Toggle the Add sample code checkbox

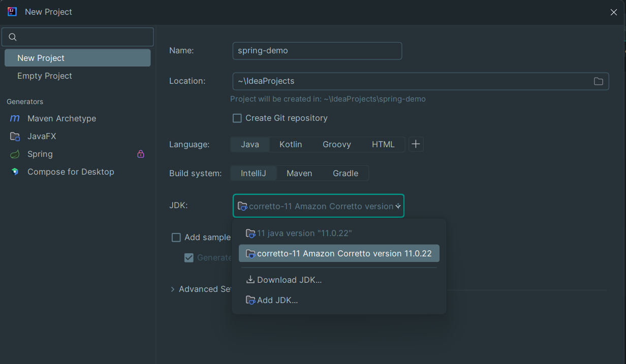pos(176,237)
